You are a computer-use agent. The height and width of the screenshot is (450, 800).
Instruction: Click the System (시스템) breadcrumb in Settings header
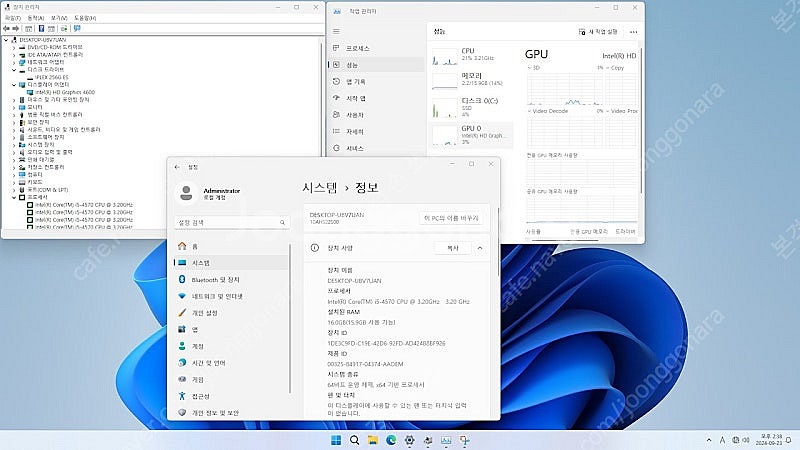[x=319, y=188]
